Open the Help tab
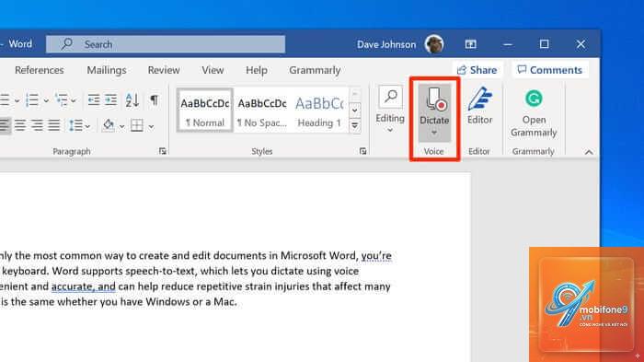Screen dimensions: 644x362 (x=257, y=70)
